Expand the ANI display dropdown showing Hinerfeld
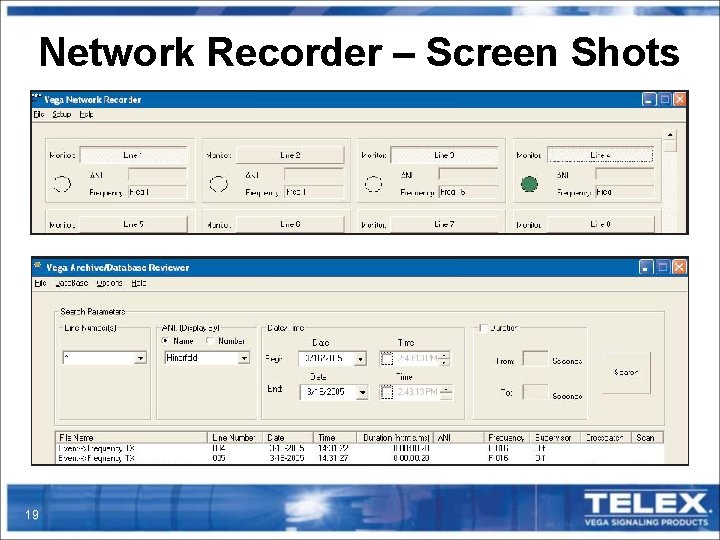720x540 pixels. tap(244, 358)
